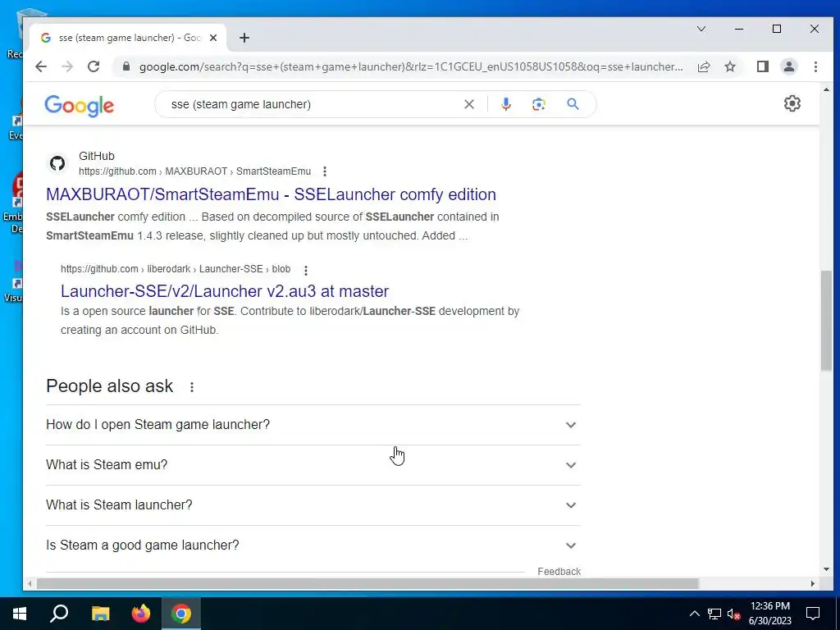Search by image with Google Lens
840x630 pixels.
coord(538,104)
